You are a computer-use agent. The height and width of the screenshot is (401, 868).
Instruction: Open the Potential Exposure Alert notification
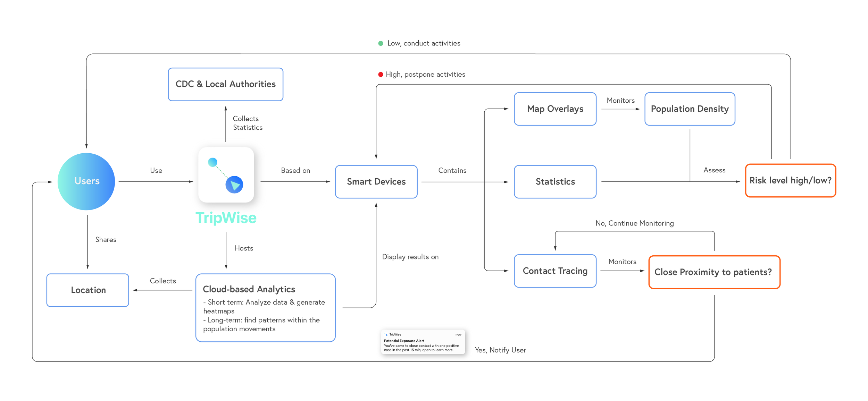click(x=423, y=342)
